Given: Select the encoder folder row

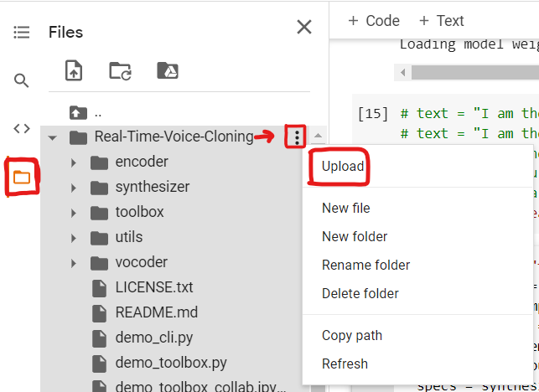Looking at the screenshot, I should coord(171,162).
